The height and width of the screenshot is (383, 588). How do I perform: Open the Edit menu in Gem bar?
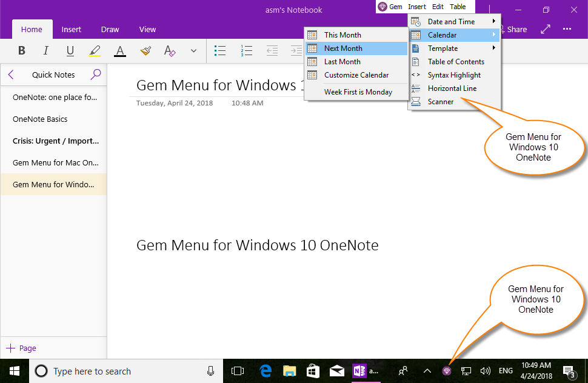438,7
